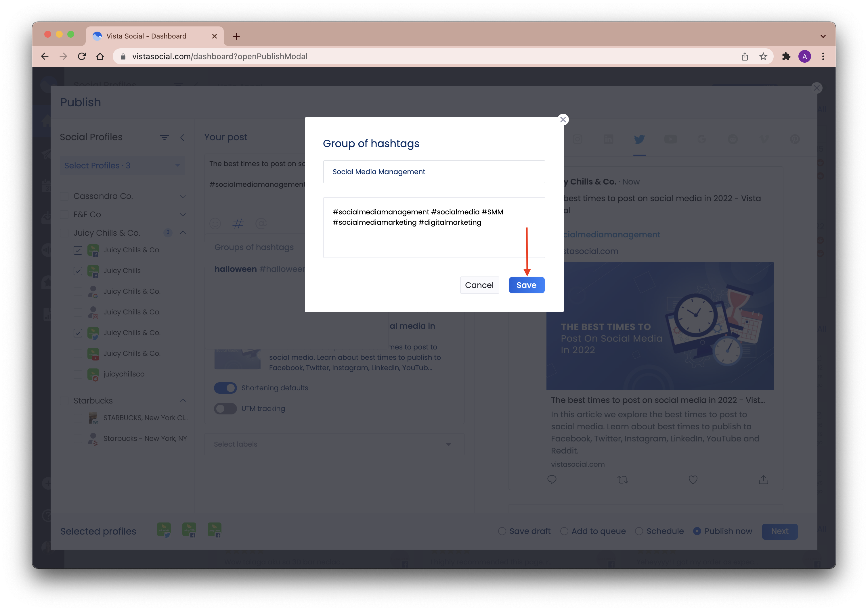Toggle the Shortening defaults switch on
868x611 pixels.
(225, 387)
